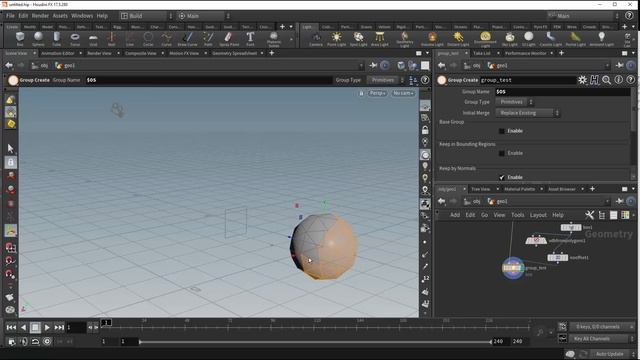This screenshot has height=360, width=640.
Task: Open the Persp viewport camera dropdown
Action: (377, 93)
